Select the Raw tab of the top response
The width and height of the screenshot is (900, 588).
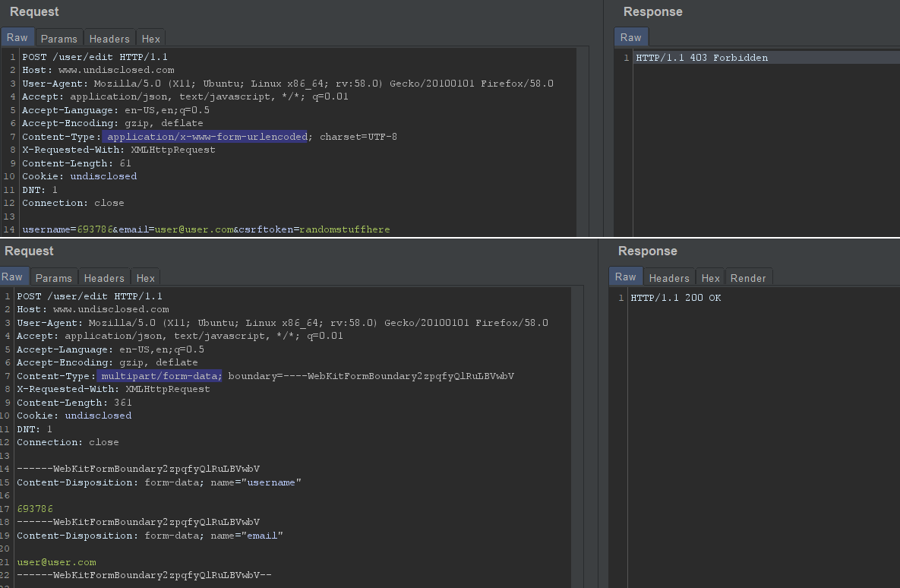click(630, 36)
